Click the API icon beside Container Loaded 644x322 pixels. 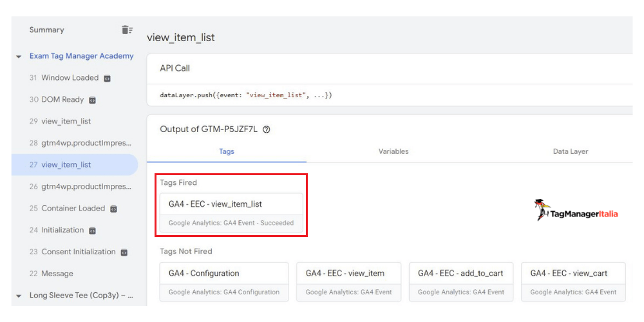[x=114, y=209]
